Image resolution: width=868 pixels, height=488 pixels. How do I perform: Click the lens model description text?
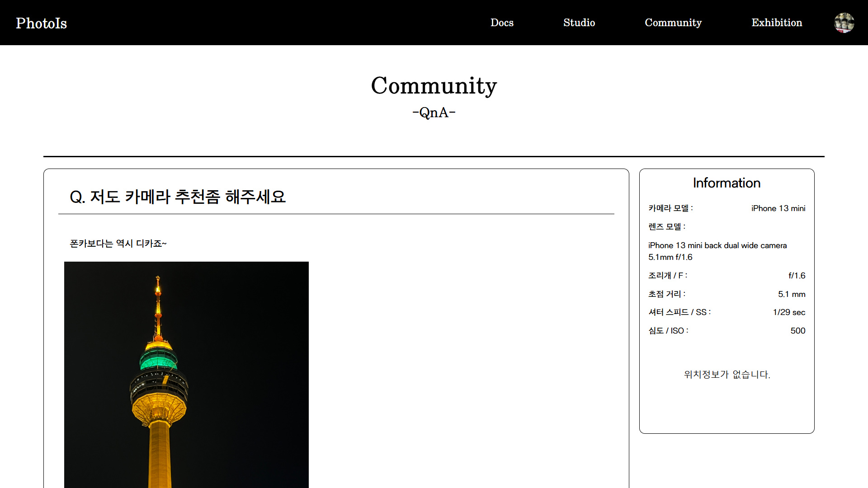[717, 251]
